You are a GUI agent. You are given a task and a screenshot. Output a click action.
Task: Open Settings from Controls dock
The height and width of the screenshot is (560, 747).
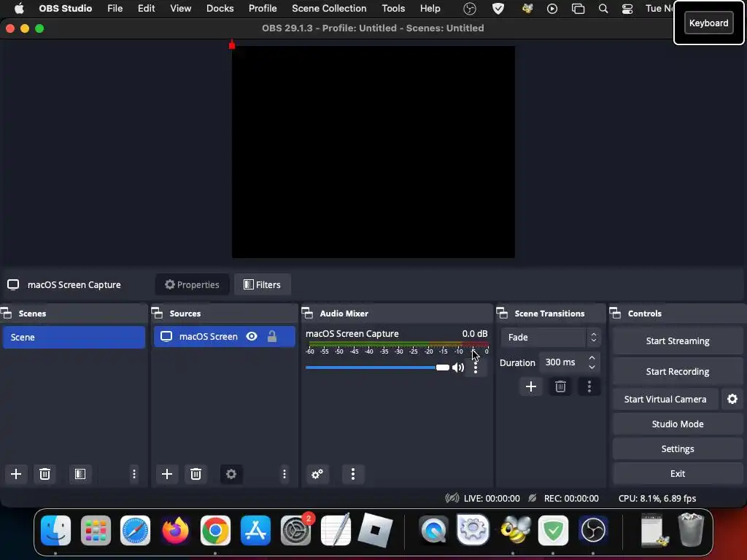(678, 448)
